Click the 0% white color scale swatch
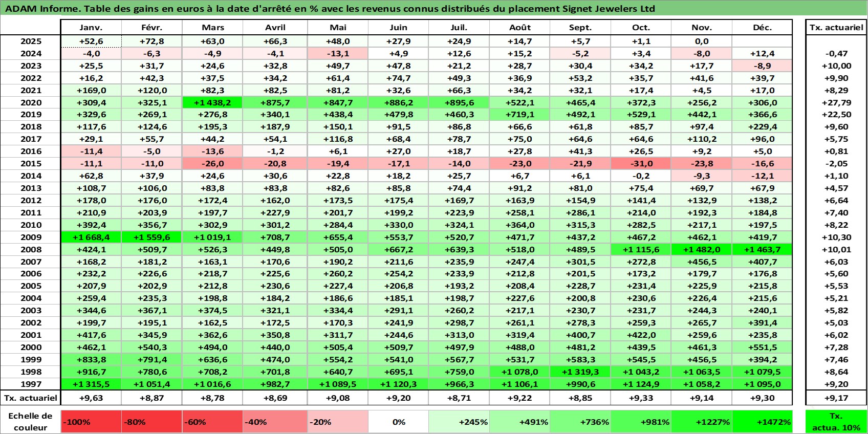The image size is (868, 434). [x=398, y=422]
